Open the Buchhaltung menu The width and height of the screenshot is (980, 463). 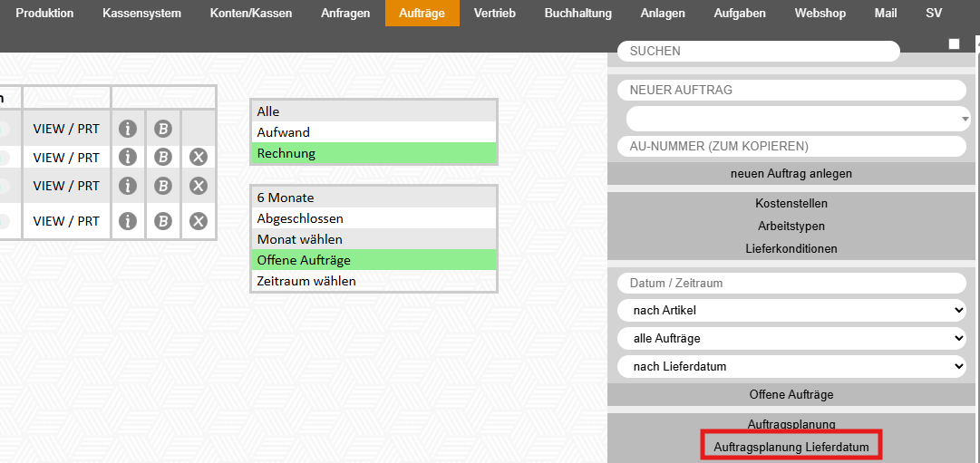tap(578, 13)
